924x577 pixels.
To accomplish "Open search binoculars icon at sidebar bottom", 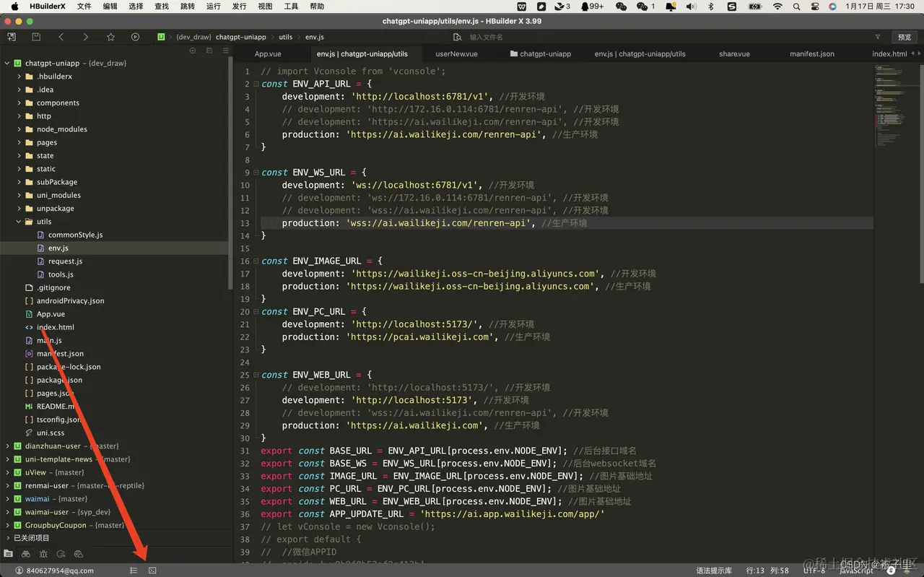I will pyautogui.click(x=26, y=554).
